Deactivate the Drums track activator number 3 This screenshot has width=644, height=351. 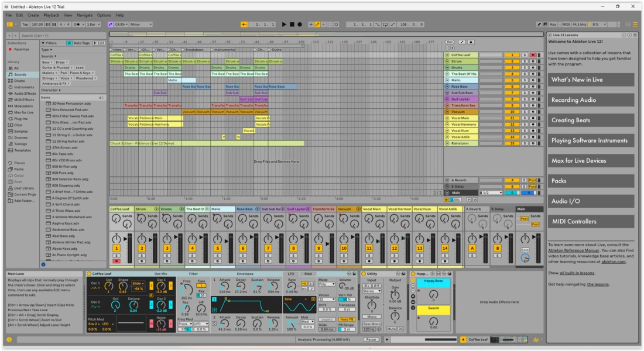[x=512, y=68]
